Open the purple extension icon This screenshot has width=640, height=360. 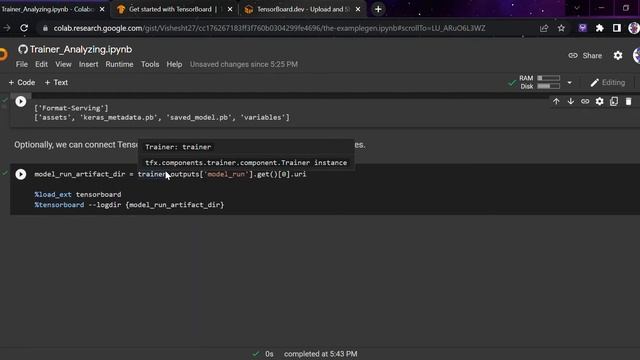coord(582,28)
